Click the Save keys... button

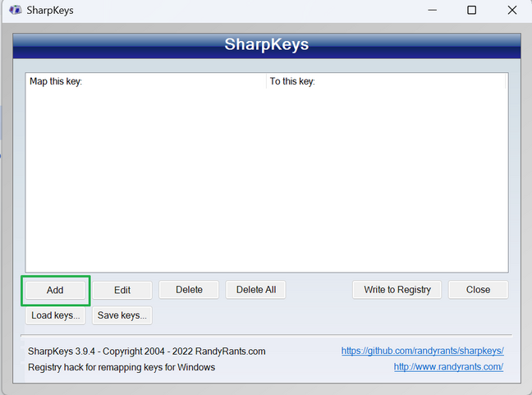[x=122, y=315]
